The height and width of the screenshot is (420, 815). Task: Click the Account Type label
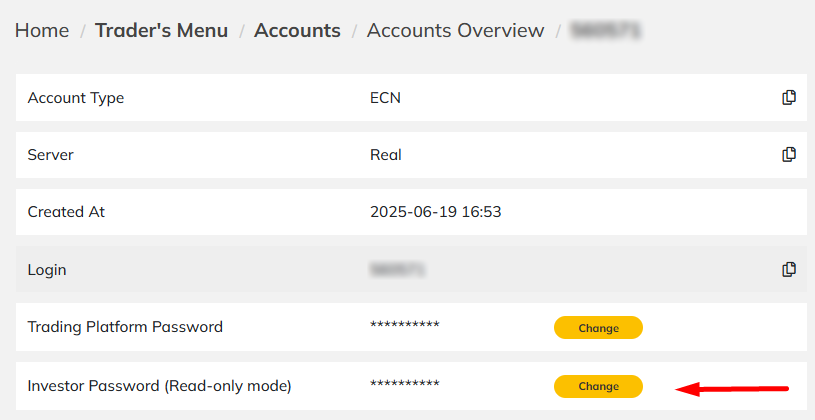(x=76, y=98)
